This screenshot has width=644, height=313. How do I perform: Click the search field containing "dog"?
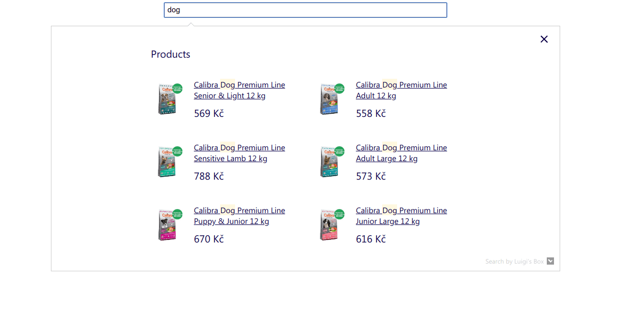click(x=305, y=10)
